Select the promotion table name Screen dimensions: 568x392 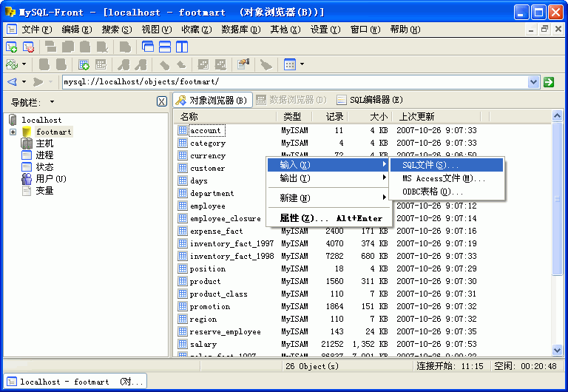[210, 306]
